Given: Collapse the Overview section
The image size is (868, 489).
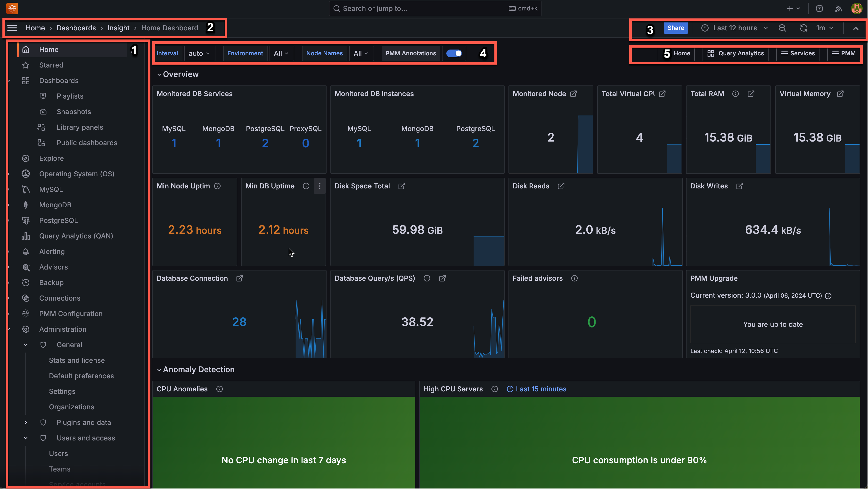Looking at the screenshot, I should pos(178,74).
